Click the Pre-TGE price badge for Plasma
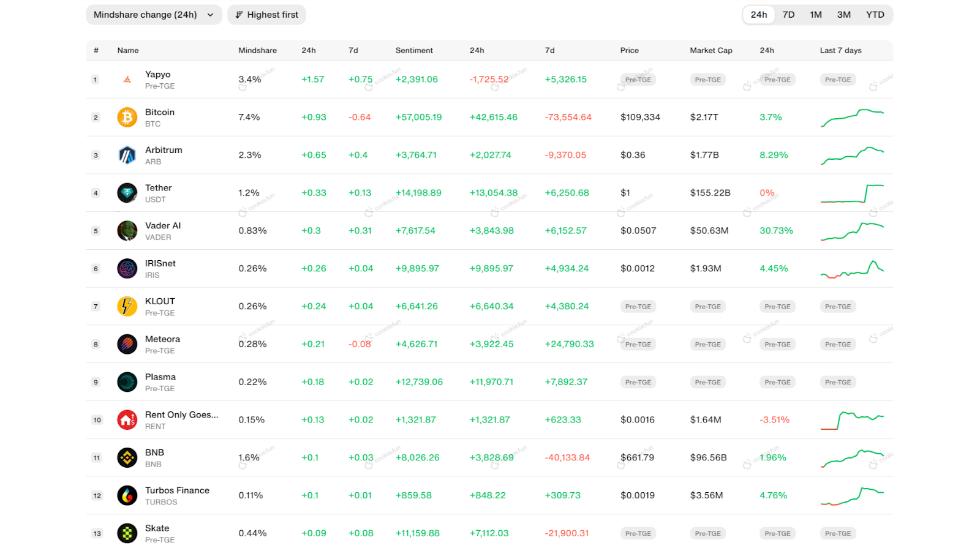The width and height of the screenshot is (980, 551). pos(638,382)
